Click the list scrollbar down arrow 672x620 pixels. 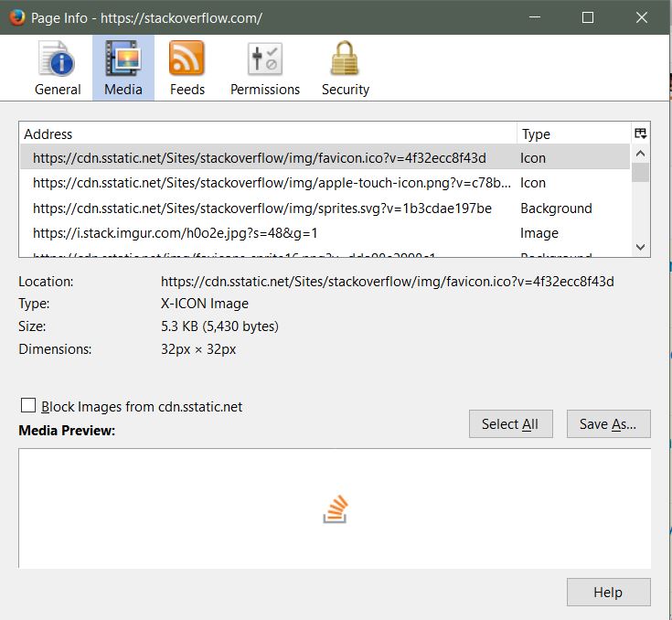click(641, 247)
